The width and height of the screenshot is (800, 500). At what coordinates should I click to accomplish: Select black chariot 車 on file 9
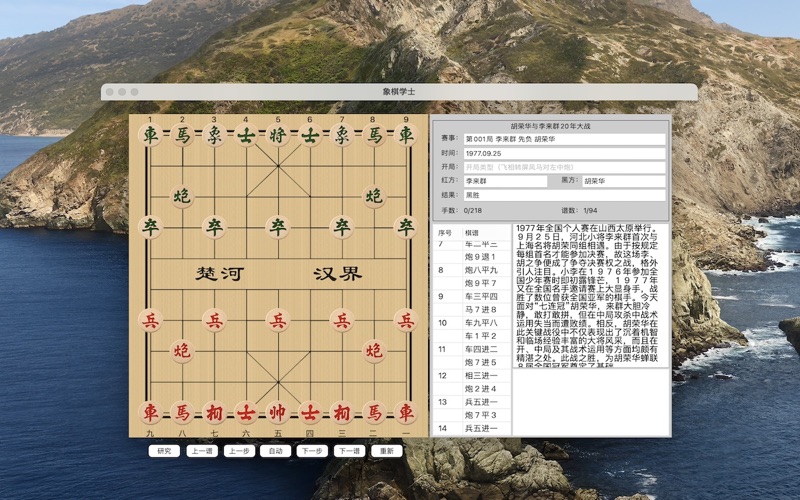406,136
